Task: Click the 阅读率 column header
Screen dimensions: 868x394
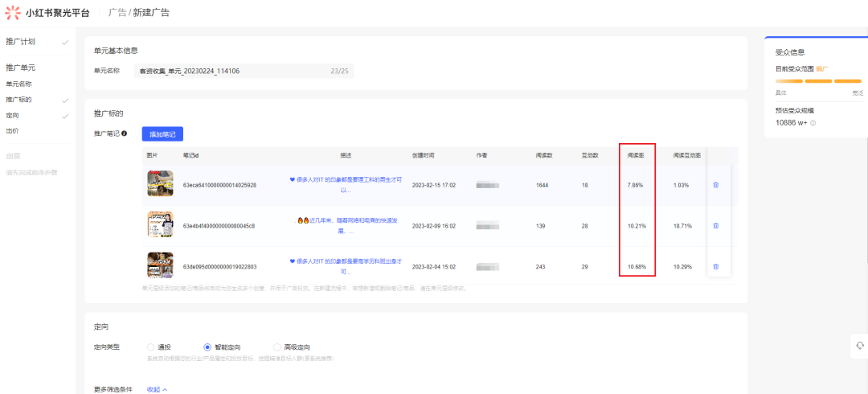Action: click(635, 156)
